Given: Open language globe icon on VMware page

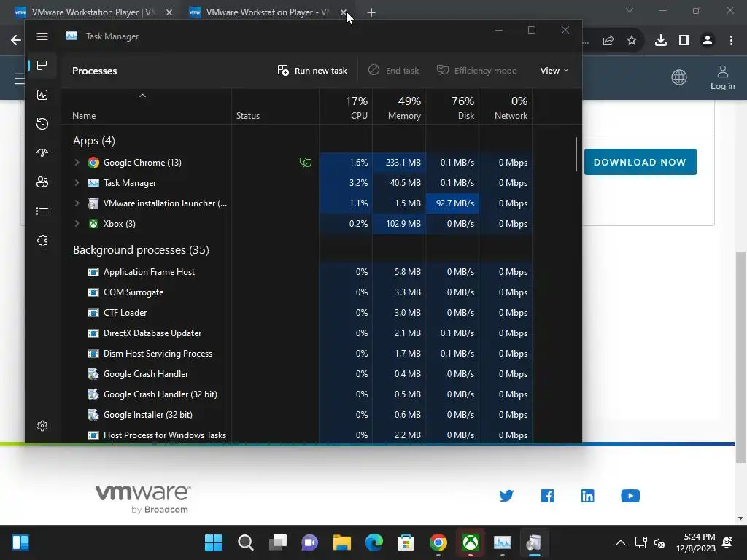Looking at the screenshot, I should 679,77.
